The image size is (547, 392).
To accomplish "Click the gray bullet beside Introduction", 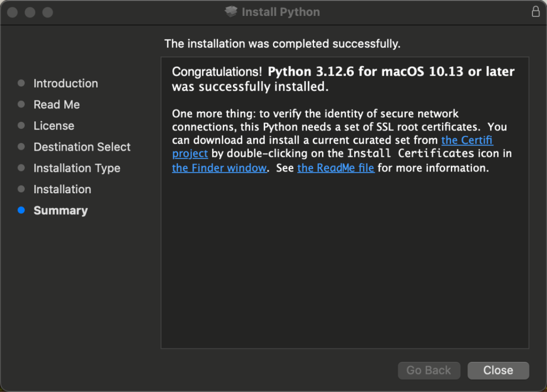I will click(21, 83).
